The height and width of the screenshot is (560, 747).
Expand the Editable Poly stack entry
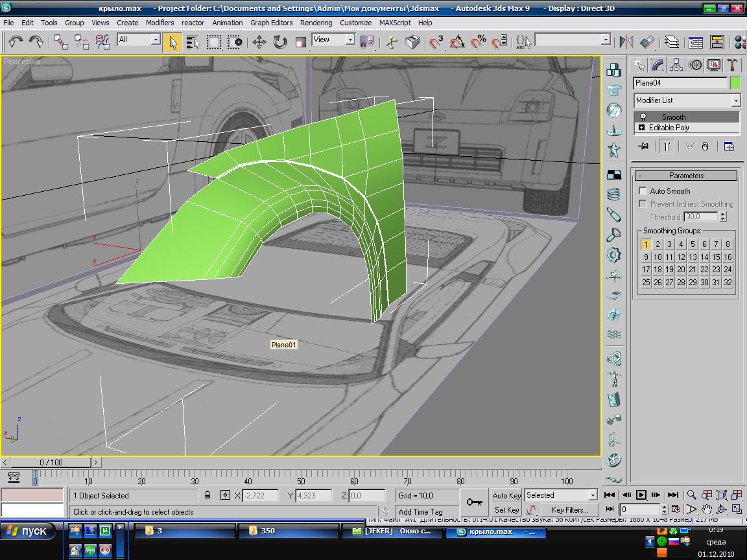pos(642,128)
